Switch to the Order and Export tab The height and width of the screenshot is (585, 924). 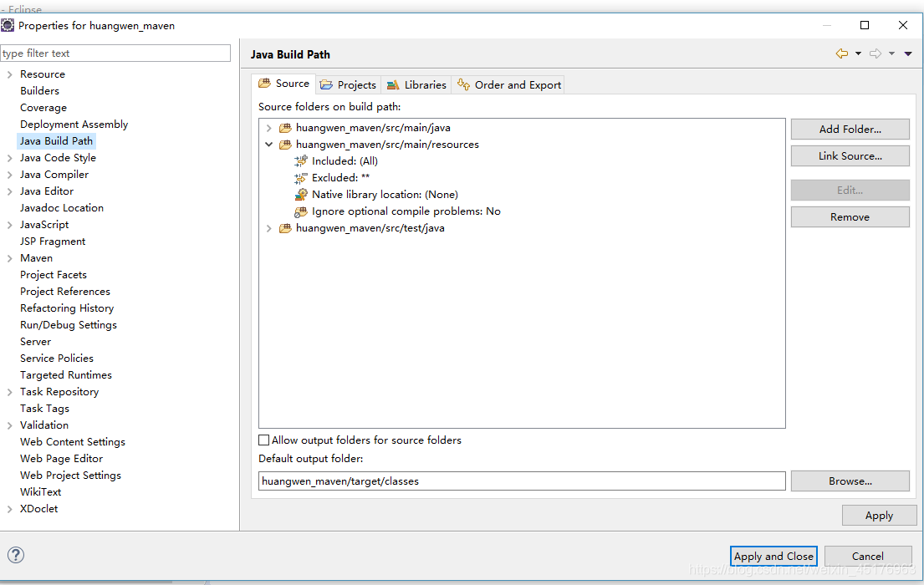click(x=509, y=85)
